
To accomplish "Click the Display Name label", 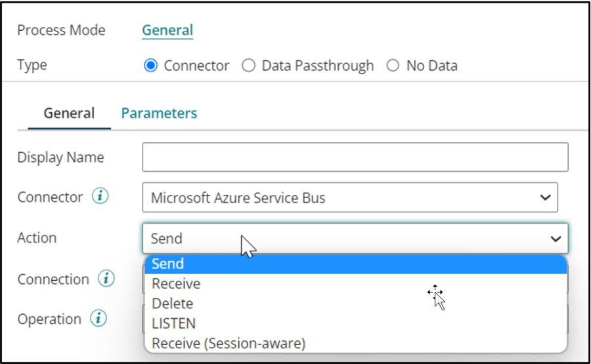I will [x=60, y=157].
